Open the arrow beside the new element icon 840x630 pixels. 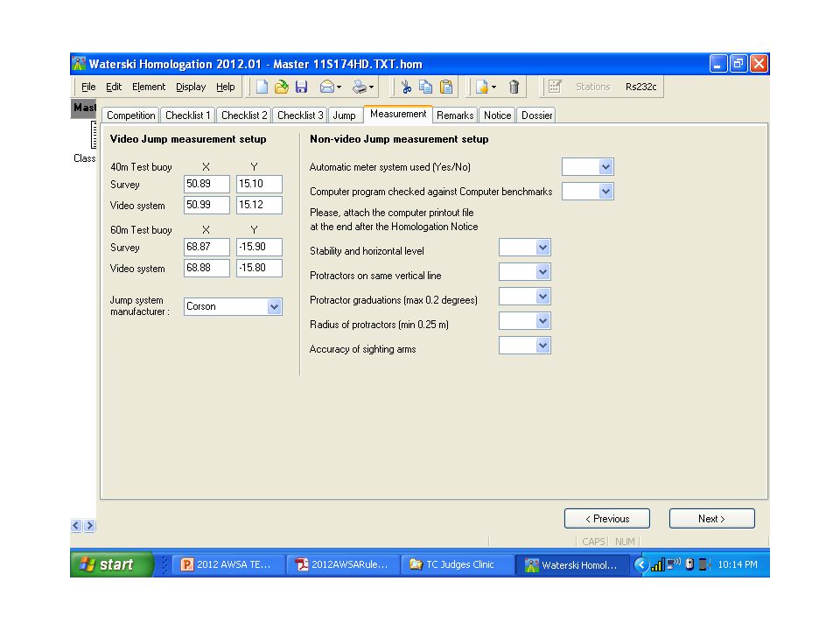(x=493, y=87)
